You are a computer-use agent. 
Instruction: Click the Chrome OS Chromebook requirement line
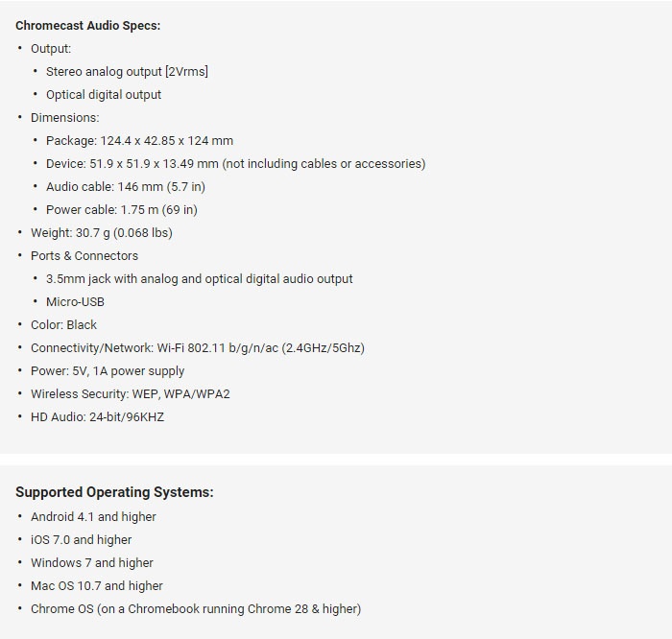(196, 609)
